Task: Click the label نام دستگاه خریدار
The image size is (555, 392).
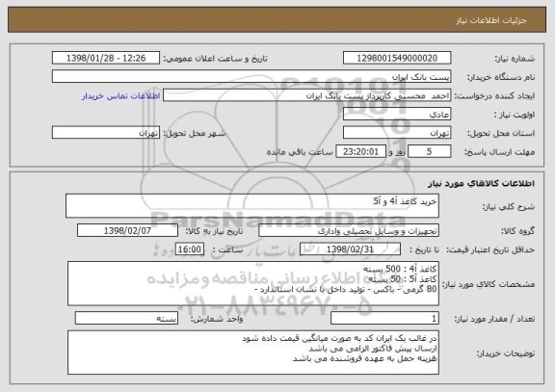Action: click(x=502, y=77)
